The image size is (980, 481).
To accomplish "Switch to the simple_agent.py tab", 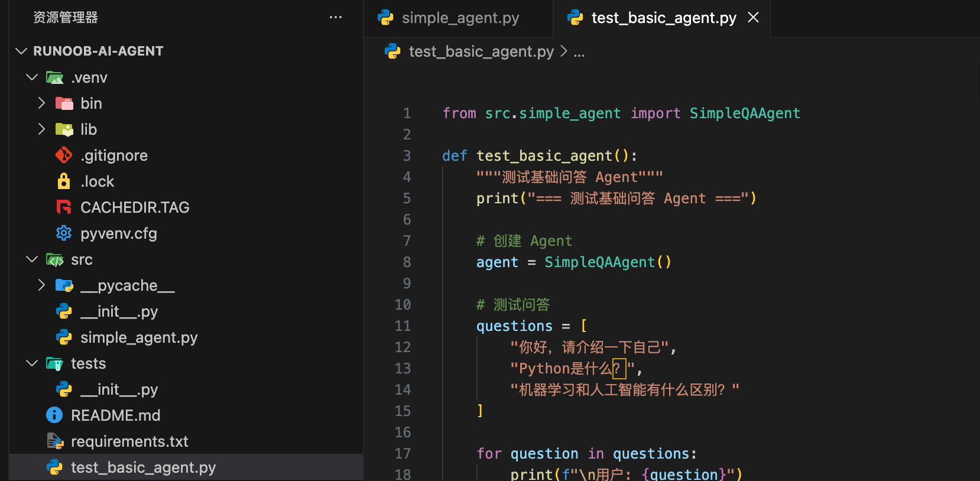I will [460, 18].
